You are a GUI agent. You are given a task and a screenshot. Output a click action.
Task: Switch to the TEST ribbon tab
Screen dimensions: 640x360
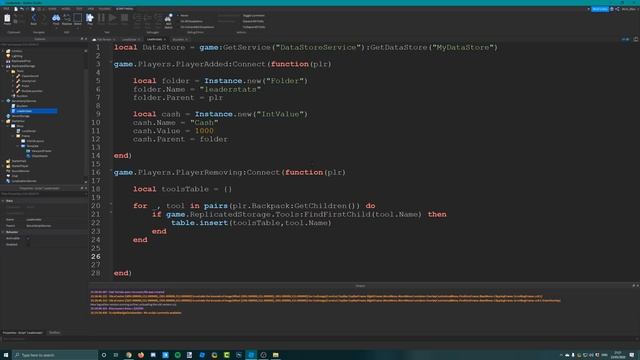[79, 9]
